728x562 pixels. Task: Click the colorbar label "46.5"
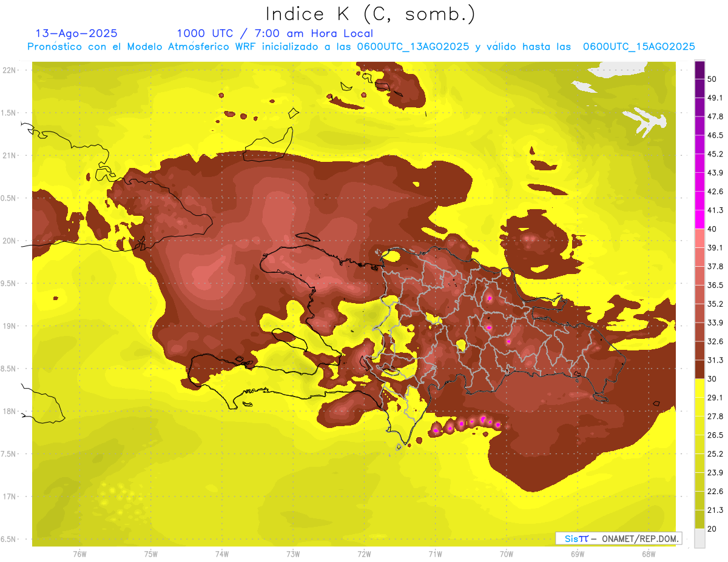[715, 135]
